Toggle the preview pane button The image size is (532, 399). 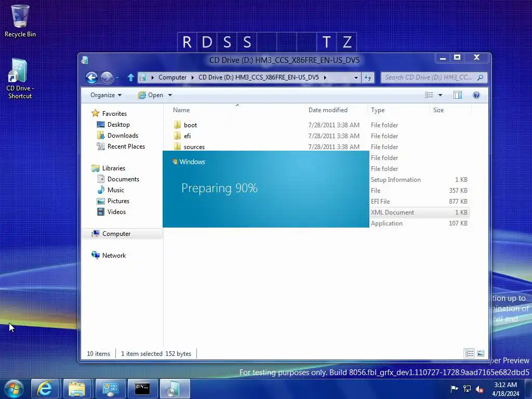pos(457,95)
